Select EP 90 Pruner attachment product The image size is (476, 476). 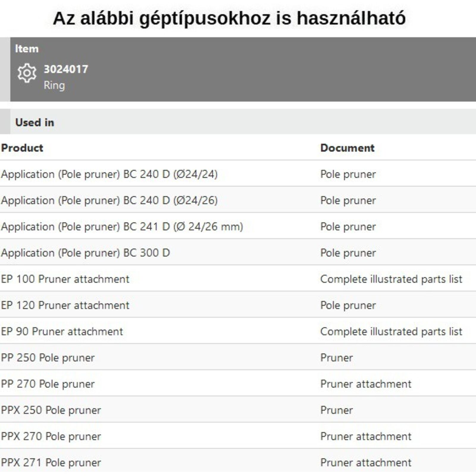coord(62,331)
